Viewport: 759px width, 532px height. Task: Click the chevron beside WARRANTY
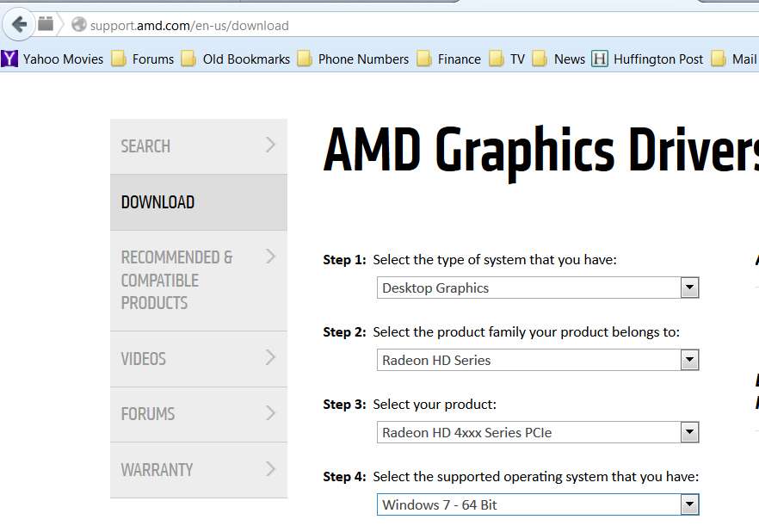pyautogui.click(x=270, y=468)
